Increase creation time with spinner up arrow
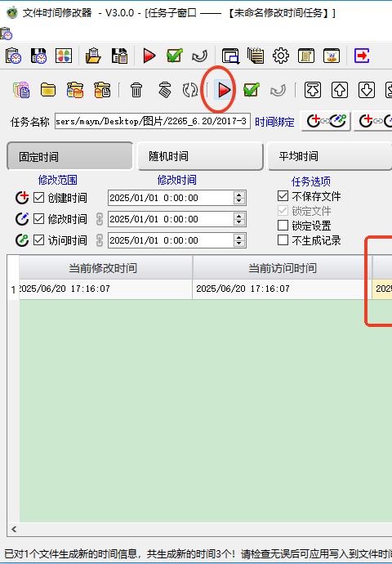 239,195
